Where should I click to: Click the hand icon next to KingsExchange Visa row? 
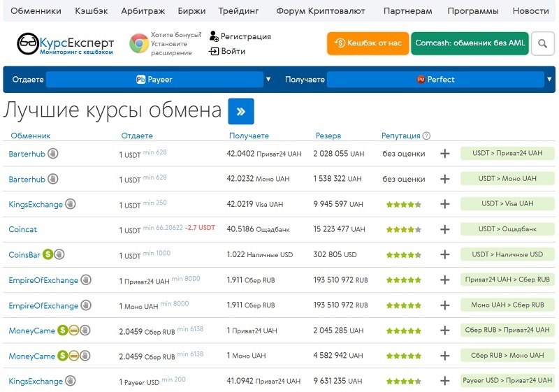point(71,204)
